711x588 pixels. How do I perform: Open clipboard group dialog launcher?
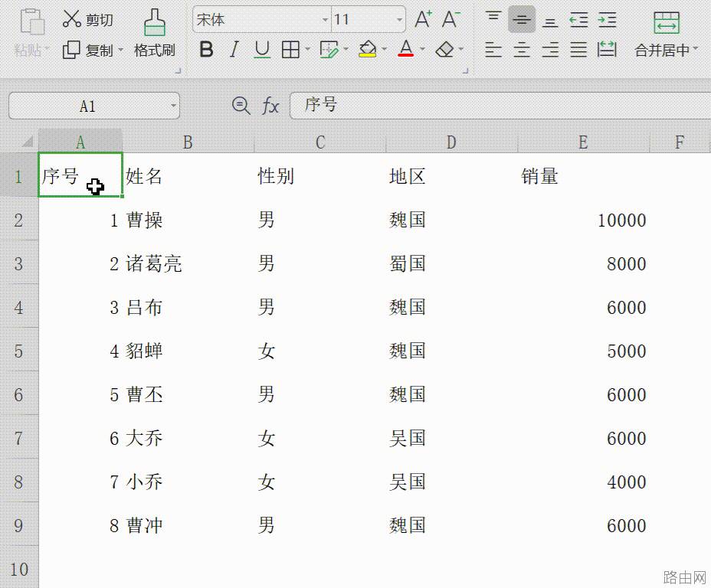pyautogui.click(x=179, y=70)
